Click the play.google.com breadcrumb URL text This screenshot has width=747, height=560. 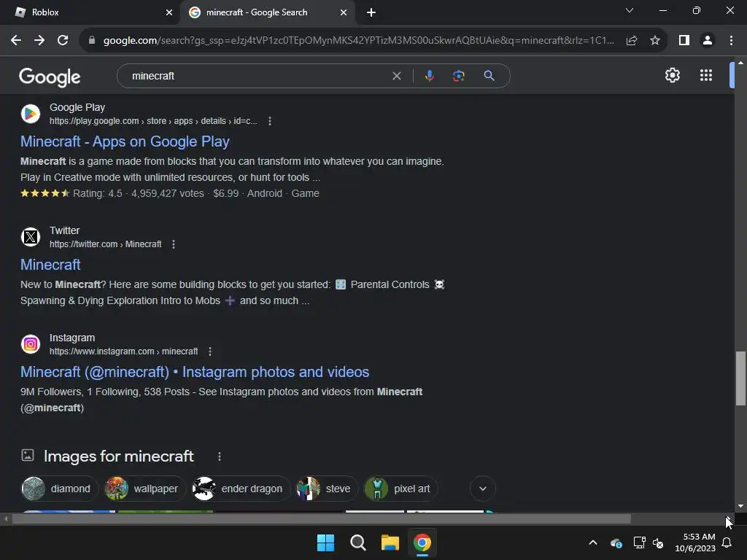pyautogui.click(x=153, y=121)
